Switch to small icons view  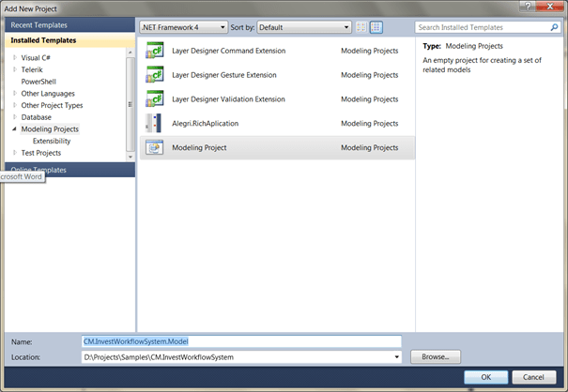361,28
